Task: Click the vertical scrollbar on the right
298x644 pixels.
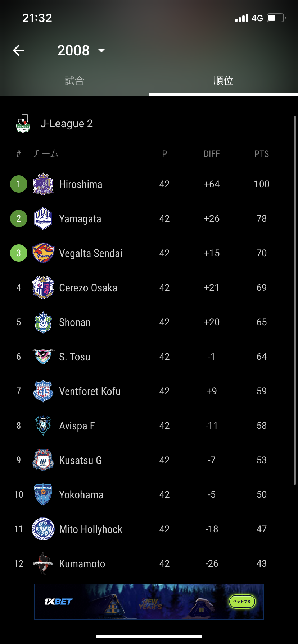Action: [295, 300]
